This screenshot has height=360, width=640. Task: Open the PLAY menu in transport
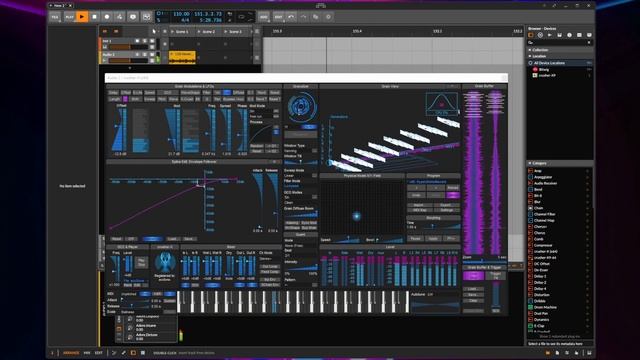69,17
